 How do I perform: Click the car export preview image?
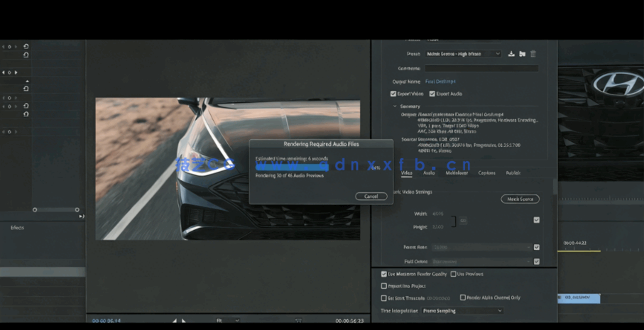point(228,169)
